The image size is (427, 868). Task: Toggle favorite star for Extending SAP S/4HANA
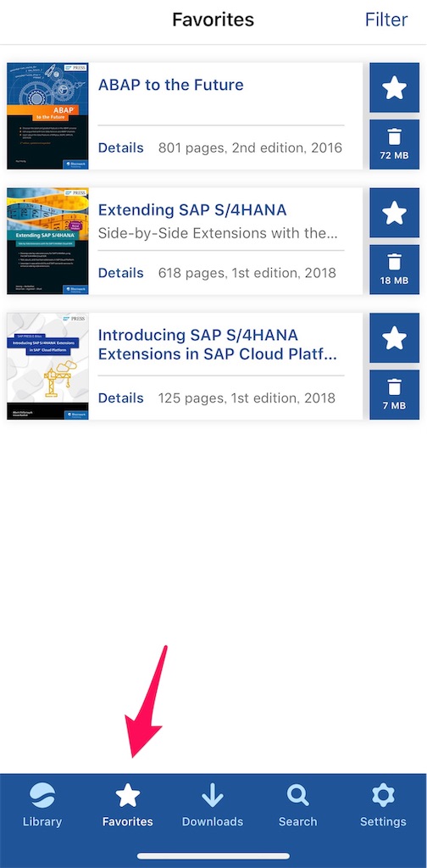[x=394, y=213]
